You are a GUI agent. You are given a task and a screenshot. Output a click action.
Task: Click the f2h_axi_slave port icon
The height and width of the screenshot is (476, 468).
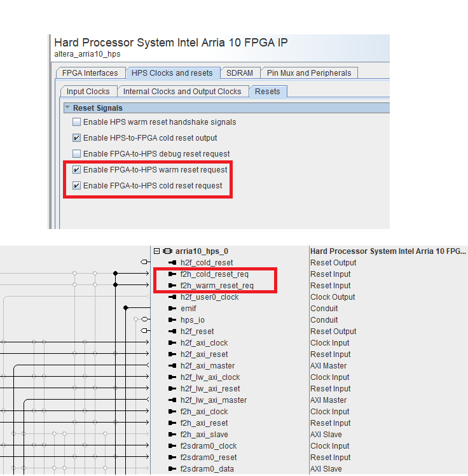click(172, 435)
